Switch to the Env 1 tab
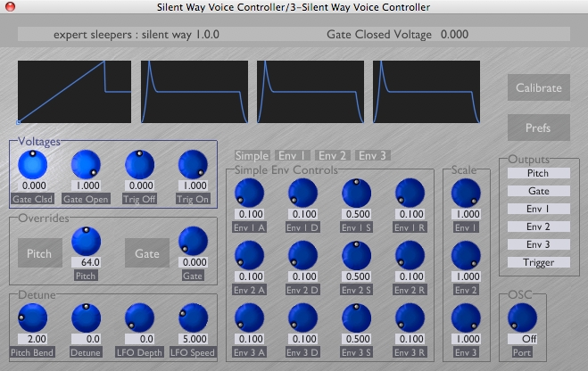 (293, 155)
